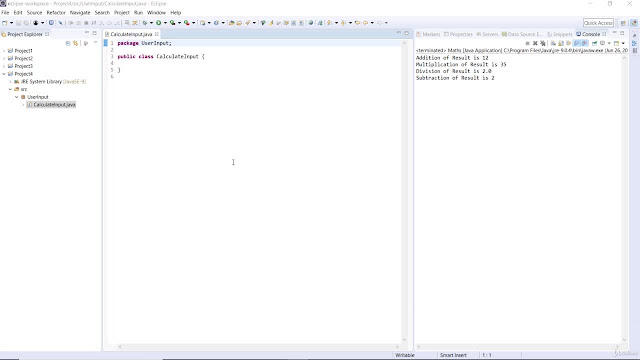Expand the Project3 tree node
The width and height of the screenshot is (640, 360).
[x=4, y=66]
